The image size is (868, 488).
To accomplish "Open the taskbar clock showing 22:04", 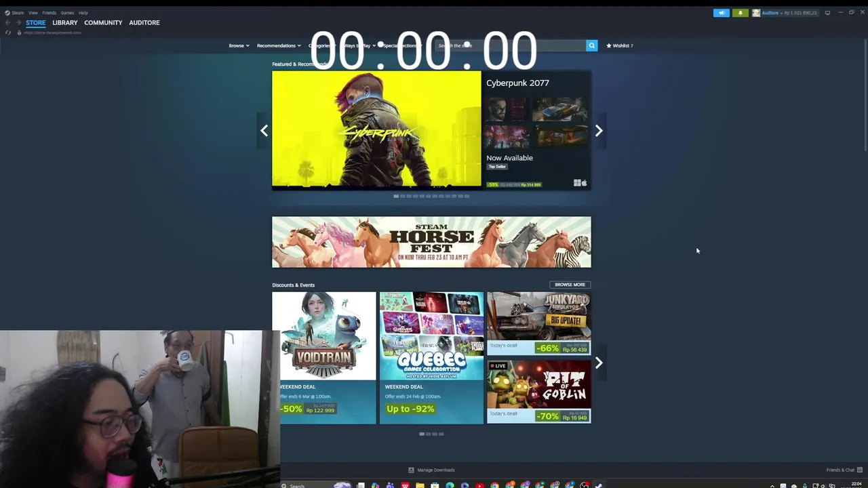I will (x=856, y=485).
